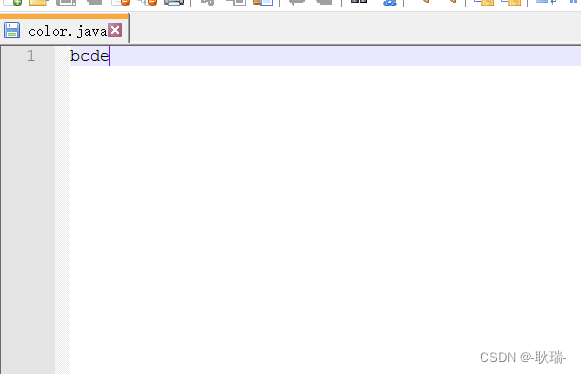581x374 pixels.
Task: Click line number 1 in the margin
Action: coord(31,56)
